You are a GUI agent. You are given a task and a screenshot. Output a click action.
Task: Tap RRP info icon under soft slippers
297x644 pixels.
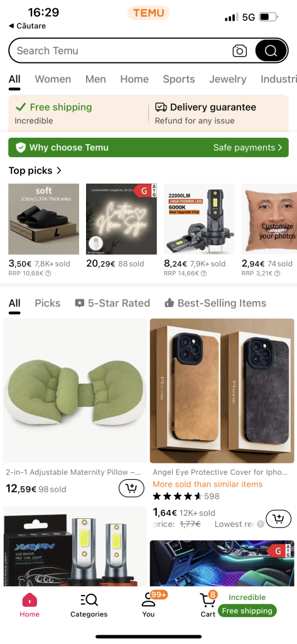(48, 274)
